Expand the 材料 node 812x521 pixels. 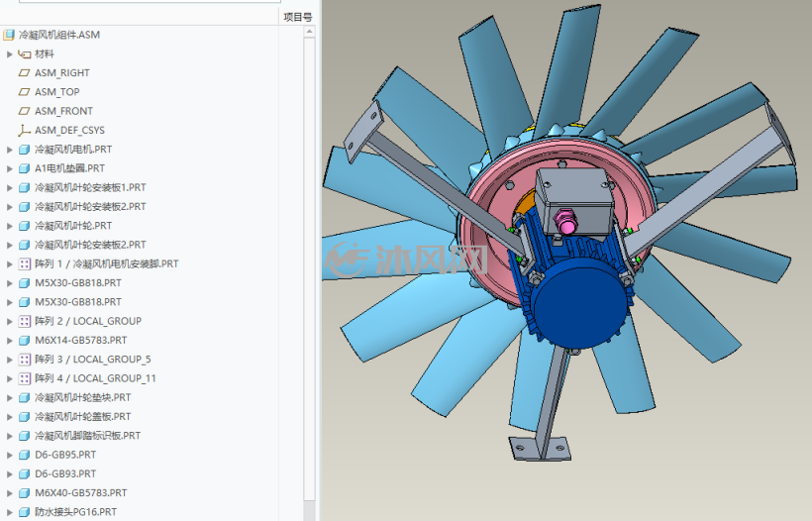(9, 53)
